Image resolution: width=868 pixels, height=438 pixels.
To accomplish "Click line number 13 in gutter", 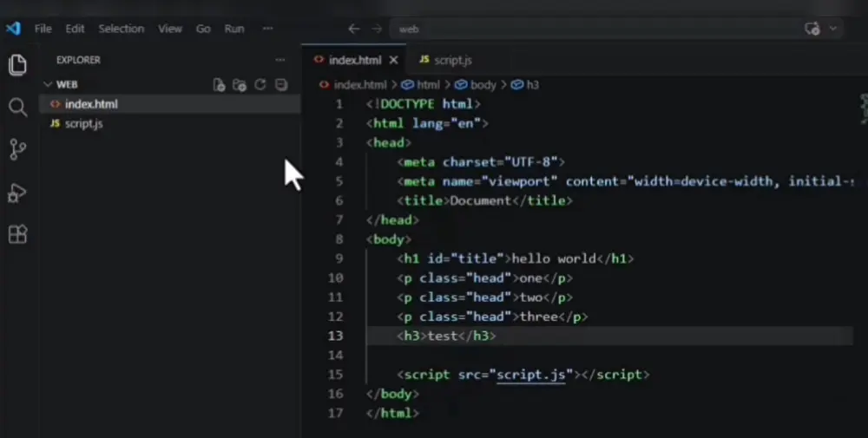I will click(x=335, y=336).
